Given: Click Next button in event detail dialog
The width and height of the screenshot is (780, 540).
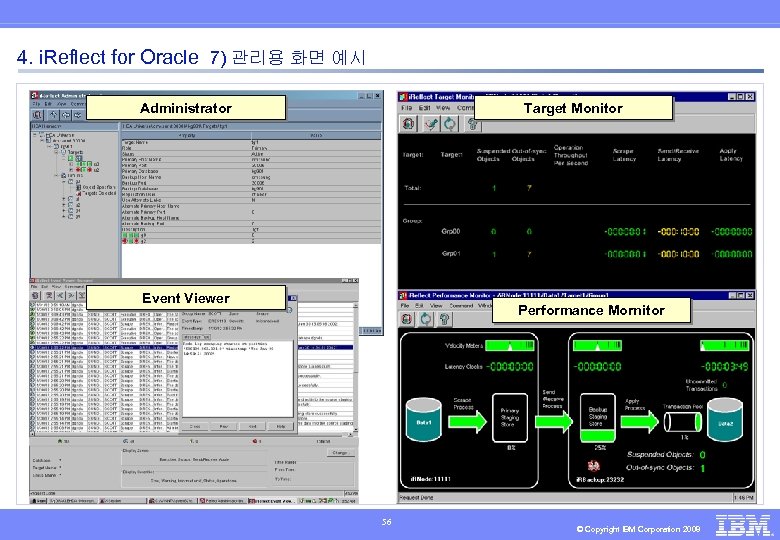Looking at the screenshot, I should 252,426.
